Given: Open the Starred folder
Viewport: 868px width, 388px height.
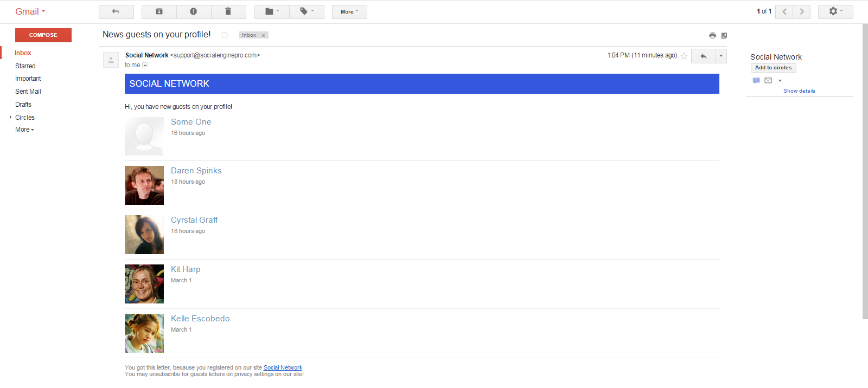Looking at the screenshot, I should click(x=25, y=66).
